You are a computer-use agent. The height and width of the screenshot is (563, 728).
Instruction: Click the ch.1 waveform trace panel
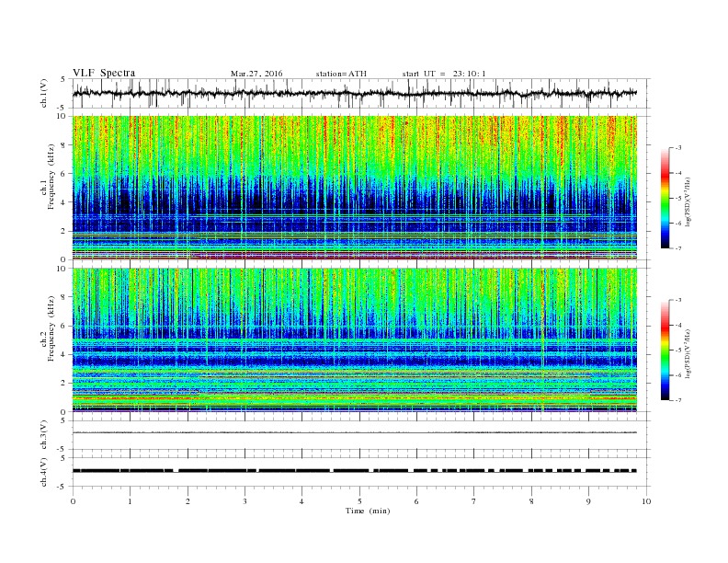[x=361, y=93]
